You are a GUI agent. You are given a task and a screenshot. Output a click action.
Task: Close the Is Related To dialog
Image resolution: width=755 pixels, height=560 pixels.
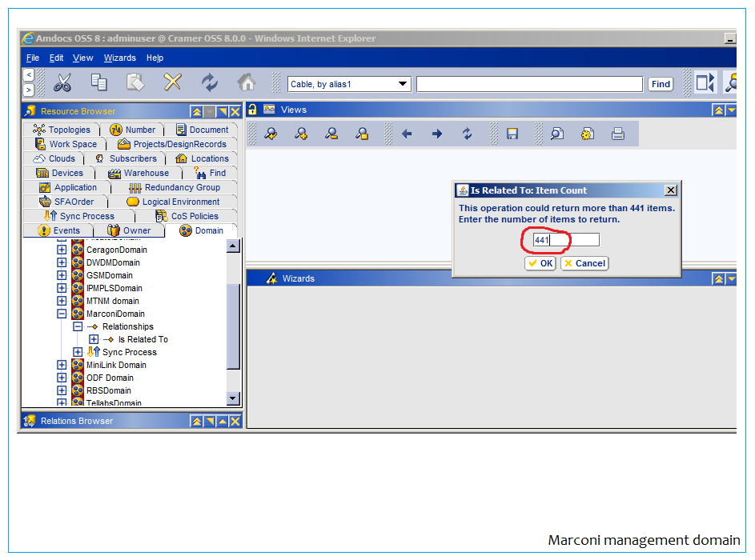[x=671, y=190]
